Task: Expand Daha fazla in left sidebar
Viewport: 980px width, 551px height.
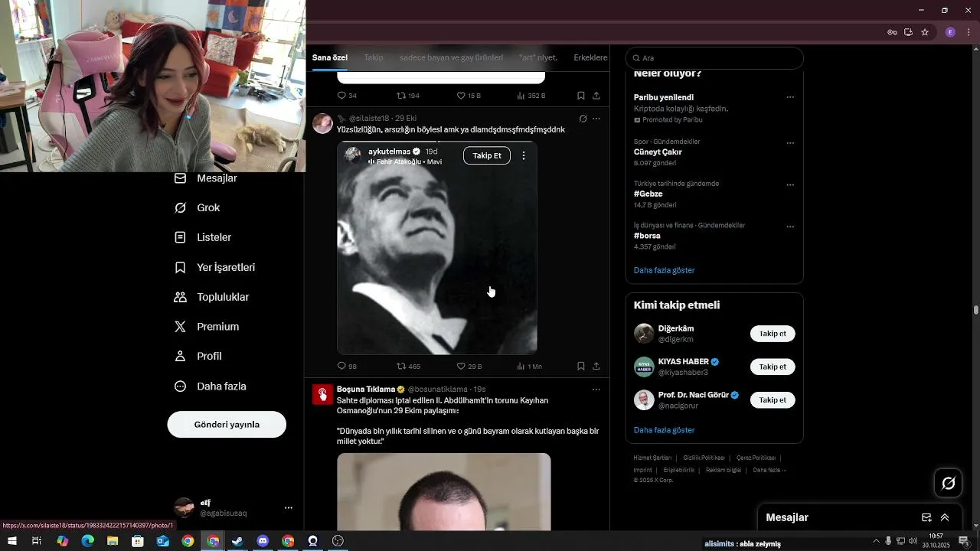Action: 211,386
